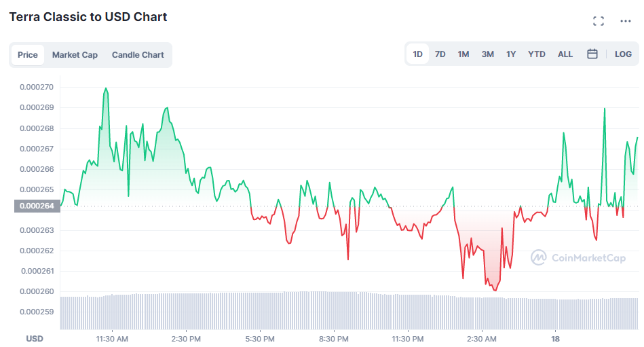Choose the 1Y time range

point(511,54)
